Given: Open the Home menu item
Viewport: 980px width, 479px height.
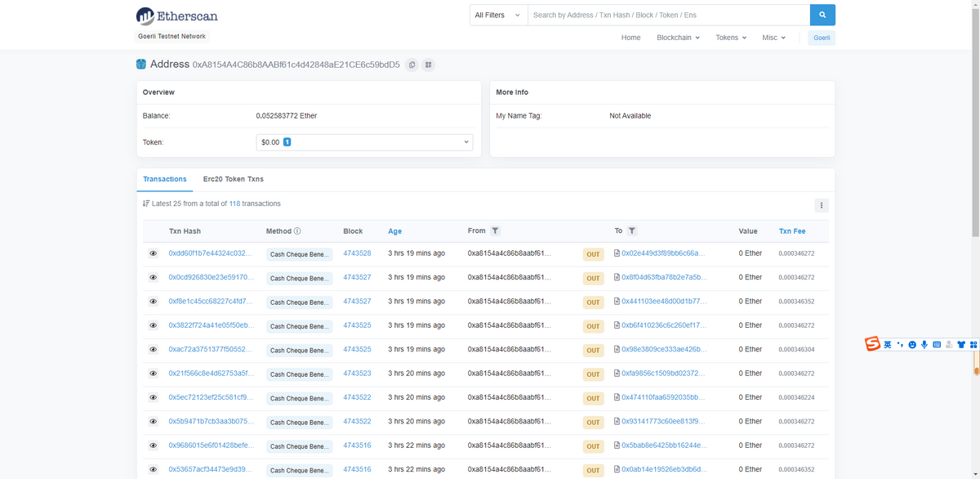Looking at the screenshot, I should point(630,38).
